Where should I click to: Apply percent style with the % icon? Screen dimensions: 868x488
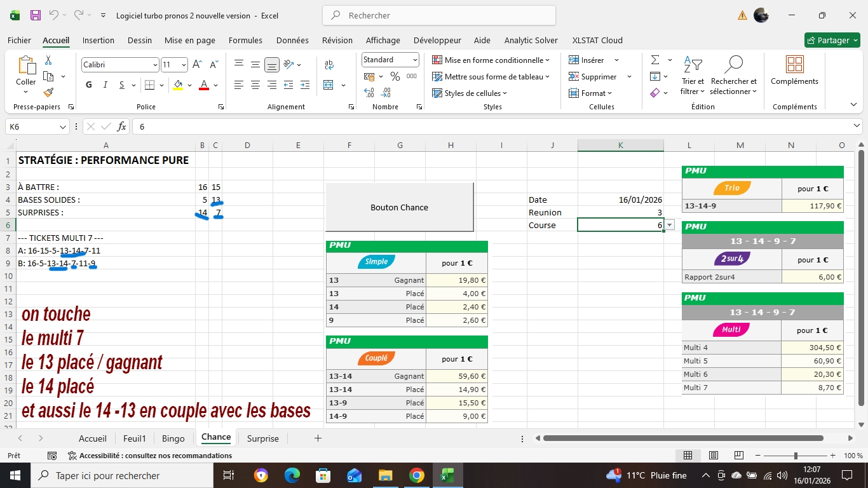pyautogui.click(x=395, y=76)
